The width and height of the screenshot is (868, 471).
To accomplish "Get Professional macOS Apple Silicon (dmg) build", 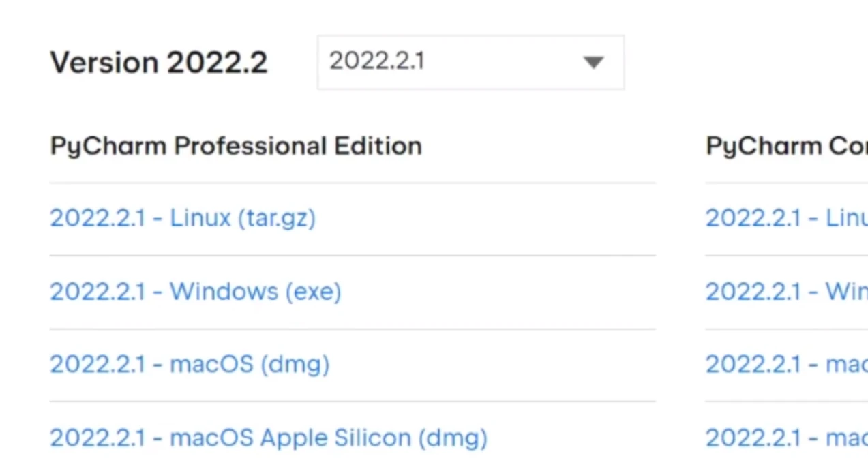I will (269, 438).
